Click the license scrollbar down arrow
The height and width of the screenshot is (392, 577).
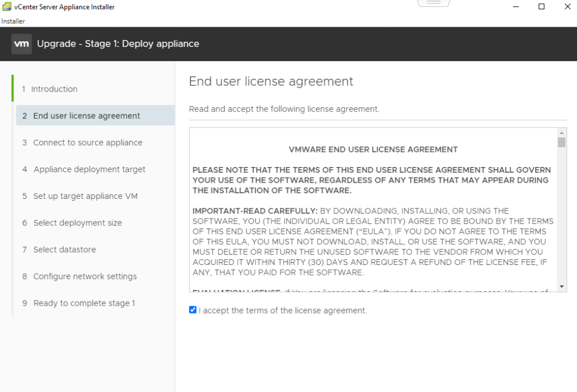[561, 286]
